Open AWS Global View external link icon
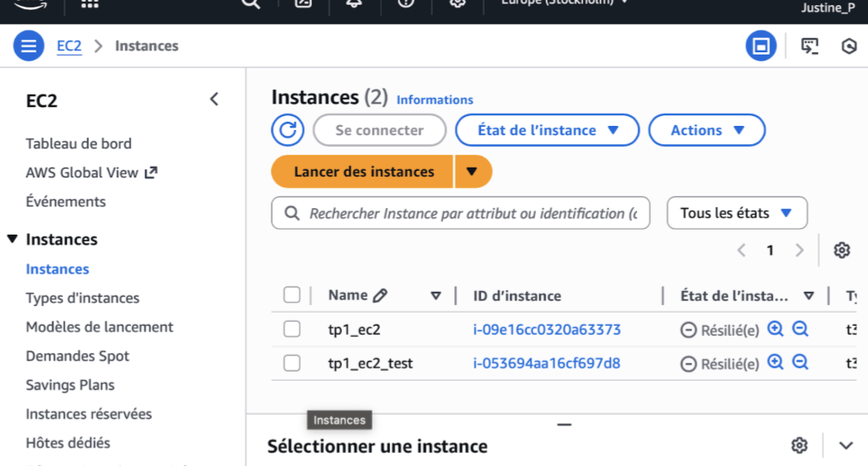This screenshot has height=466, width=868. click(x=151, y=172)
